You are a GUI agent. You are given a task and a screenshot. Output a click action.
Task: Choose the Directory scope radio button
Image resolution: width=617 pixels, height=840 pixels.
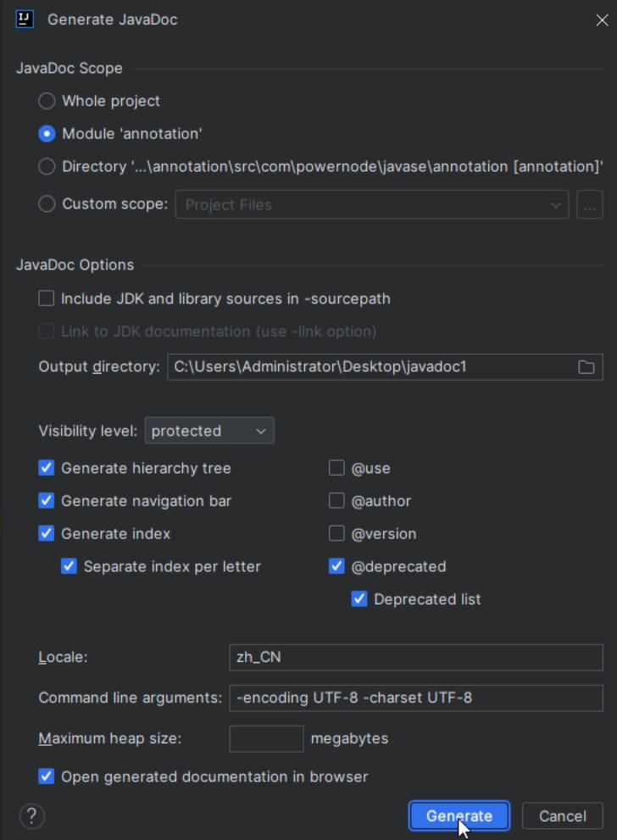(47, 167)
